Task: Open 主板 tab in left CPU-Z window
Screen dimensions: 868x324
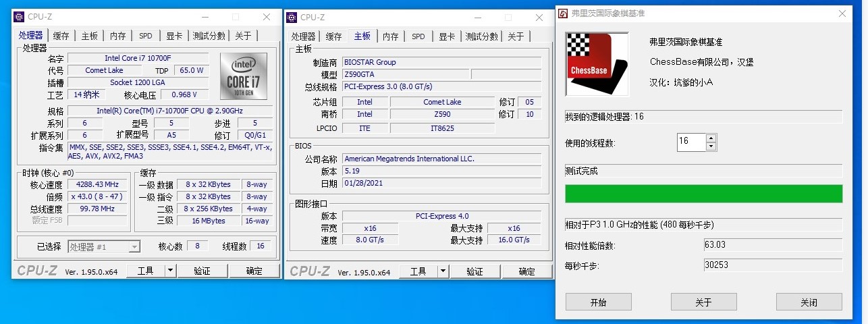Action: click(89, 36)
